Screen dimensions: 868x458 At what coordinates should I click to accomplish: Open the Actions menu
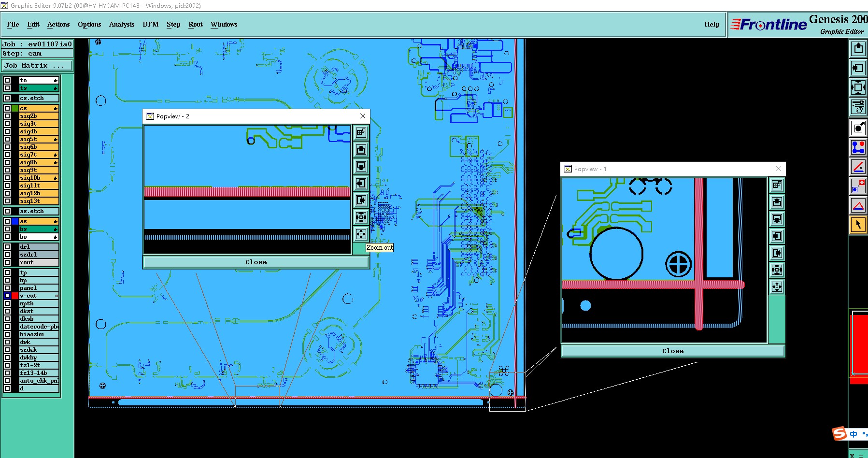click(x=58, y=24)
